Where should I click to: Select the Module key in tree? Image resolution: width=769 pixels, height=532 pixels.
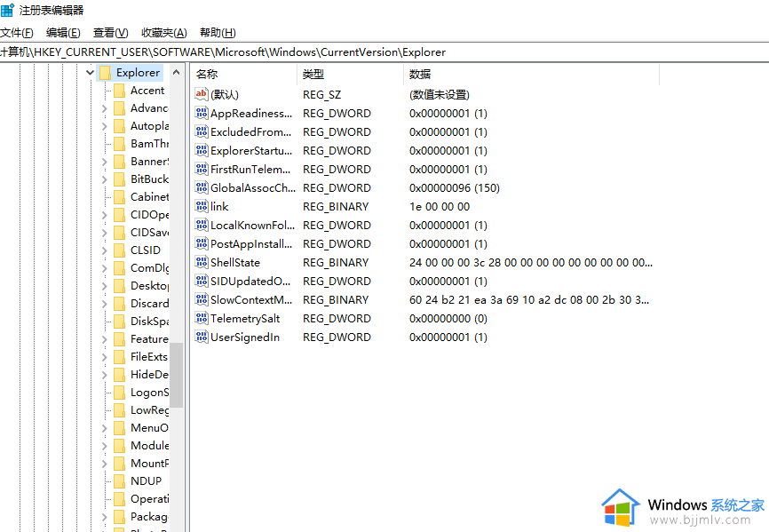pos(149,446)
